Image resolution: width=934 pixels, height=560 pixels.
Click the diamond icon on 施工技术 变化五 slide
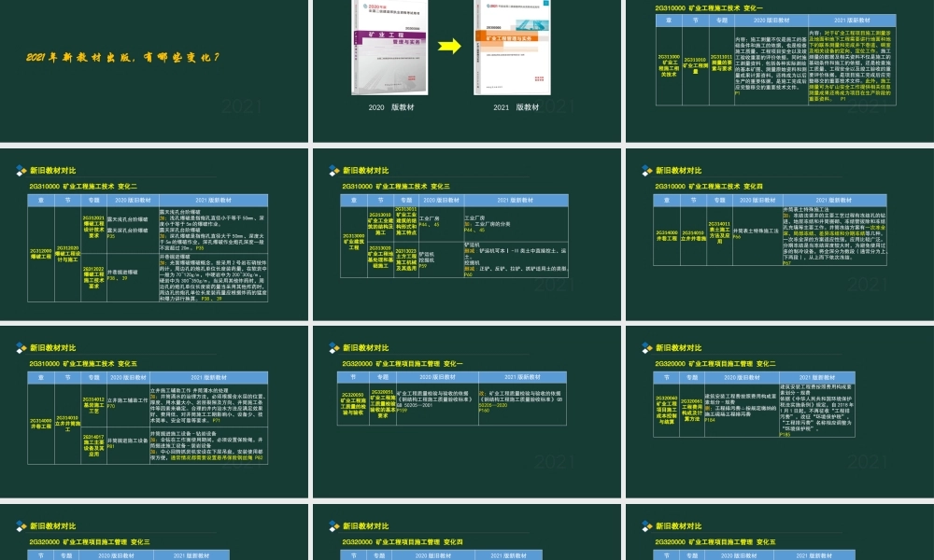point(21,347)
